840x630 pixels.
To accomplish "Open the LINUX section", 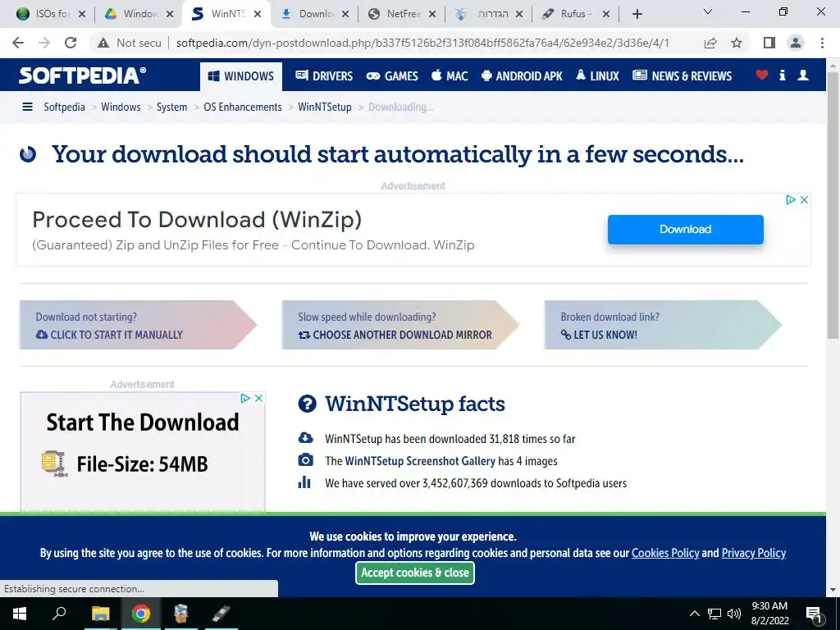I will pos(598,76).
